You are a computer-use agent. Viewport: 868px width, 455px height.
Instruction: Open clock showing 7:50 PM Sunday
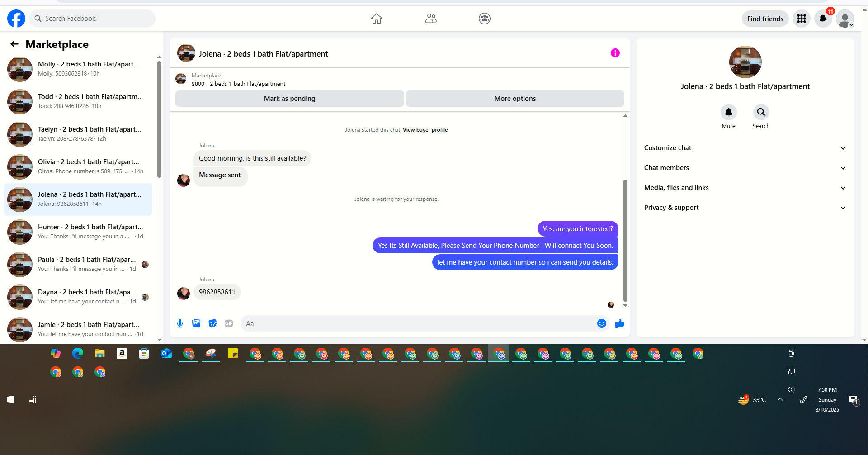coord(827,399)
